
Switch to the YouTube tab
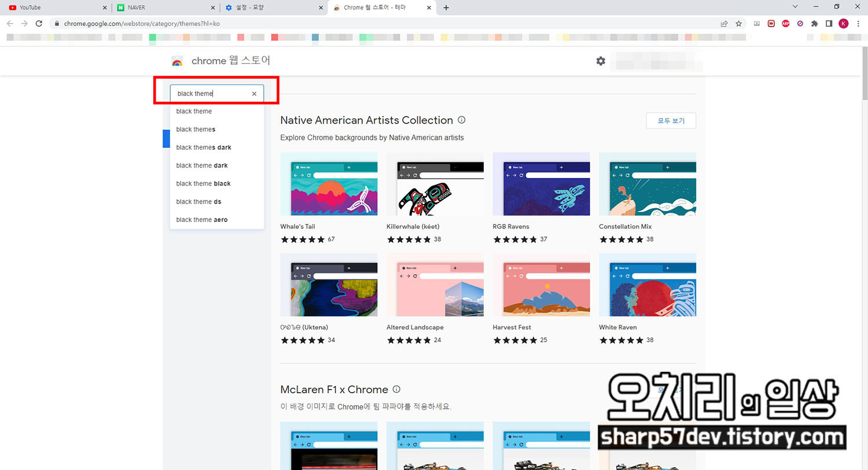55,8
